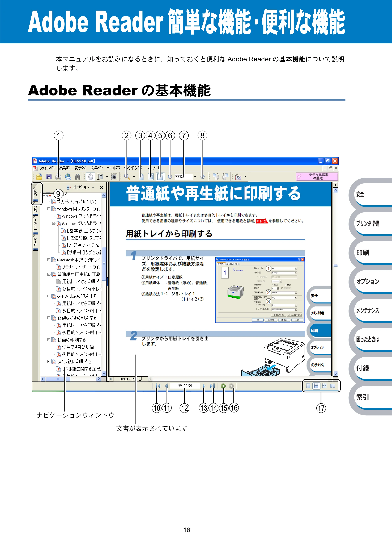The height and width of the screenshot is (555, 392).
Task: Open the ヘルプ(H) menu
Action: tap(153, 168)
